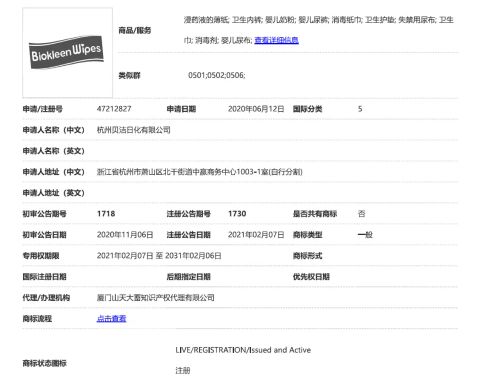
Task: Select the exclusive right period ending 2031年02月06日
Action: pyautogui.click(x=159, y=256)
